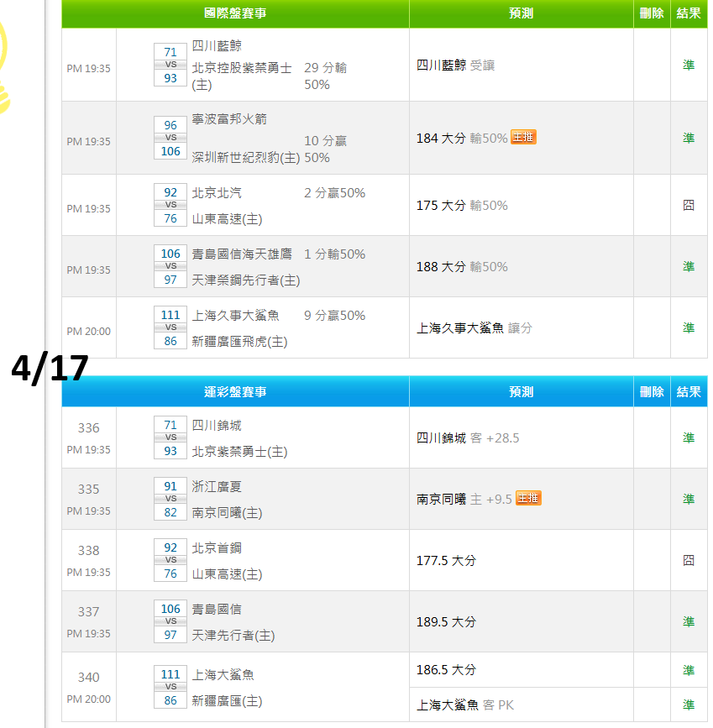
Task: Open 北京控股紫禁勇士 team link
Action: click(242, 76)
